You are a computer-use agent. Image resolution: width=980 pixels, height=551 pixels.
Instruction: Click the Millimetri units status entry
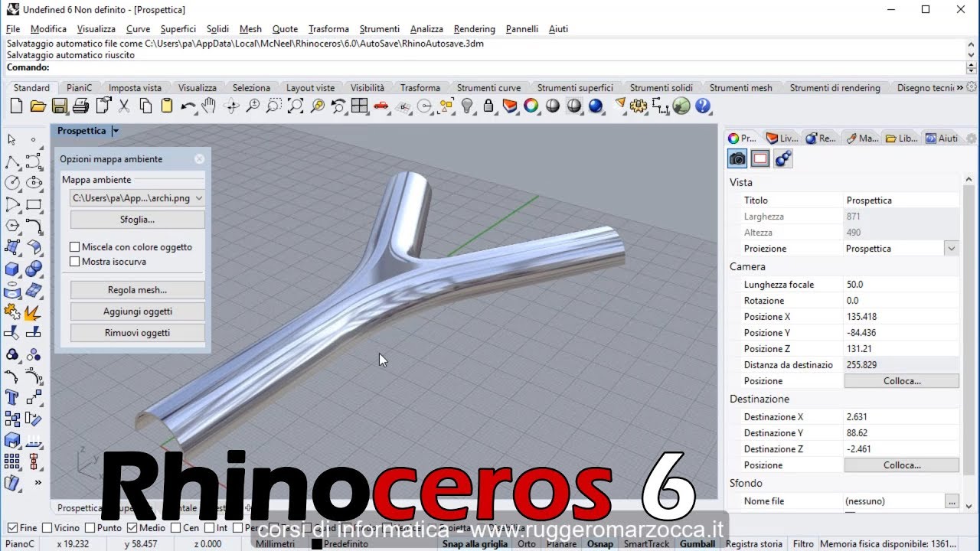(x=276, y=544)
